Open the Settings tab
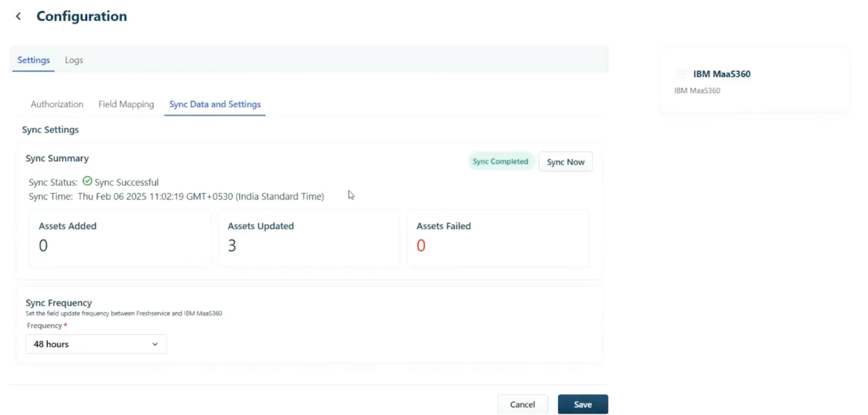Viewport: 868px width, 415px height. (x=34, y=60)
